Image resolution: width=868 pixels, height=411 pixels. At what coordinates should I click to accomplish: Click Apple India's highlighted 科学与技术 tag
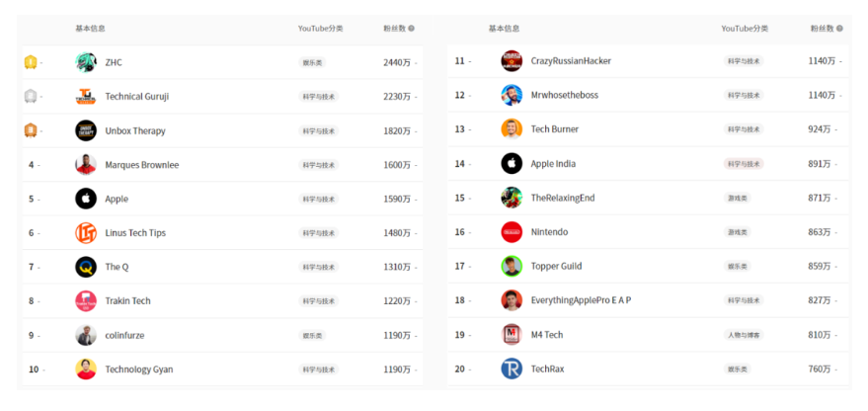point(744,163)
